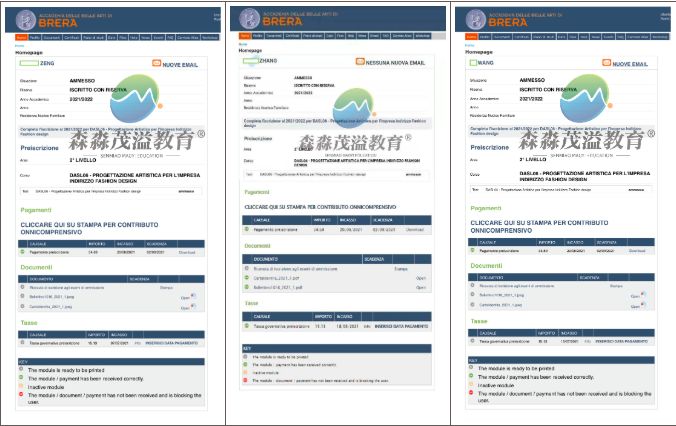The width and height of the screenshot is (676, 426).
Task: Click Brera academy seal logo in ZENG page
Action: pyautogui.click(x=25, y=20)
